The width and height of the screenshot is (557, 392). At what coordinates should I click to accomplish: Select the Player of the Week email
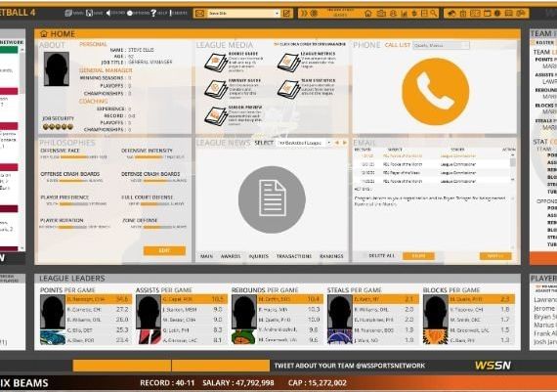point(432,173)
